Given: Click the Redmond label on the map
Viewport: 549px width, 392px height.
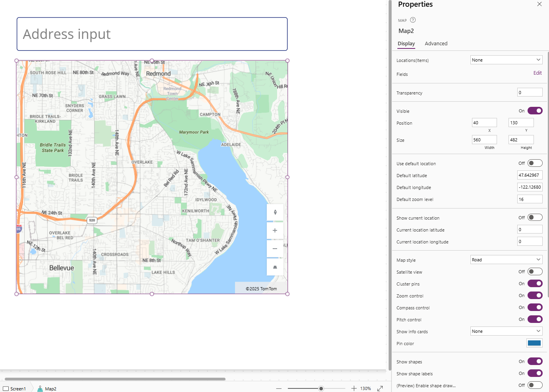Looking at the screenshot, I should 158,74.
